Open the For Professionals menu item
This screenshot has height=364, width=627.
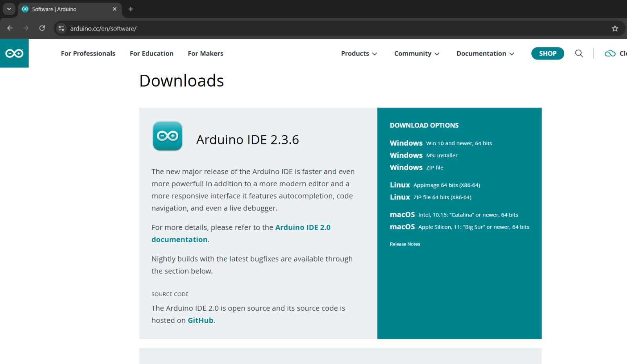click(x=88, y=54)
